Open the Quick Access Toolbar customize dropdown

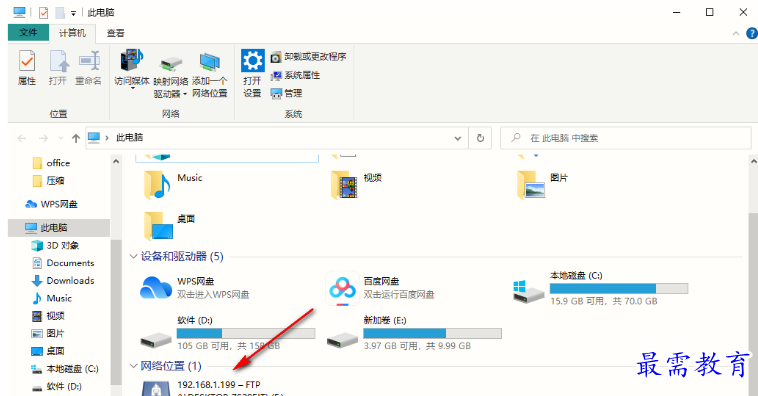point(73,13)
